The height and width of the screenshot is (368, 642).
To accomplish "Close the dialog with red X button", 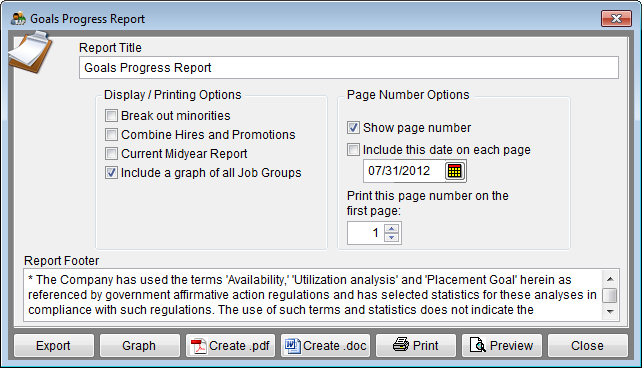I will (616, 19).
